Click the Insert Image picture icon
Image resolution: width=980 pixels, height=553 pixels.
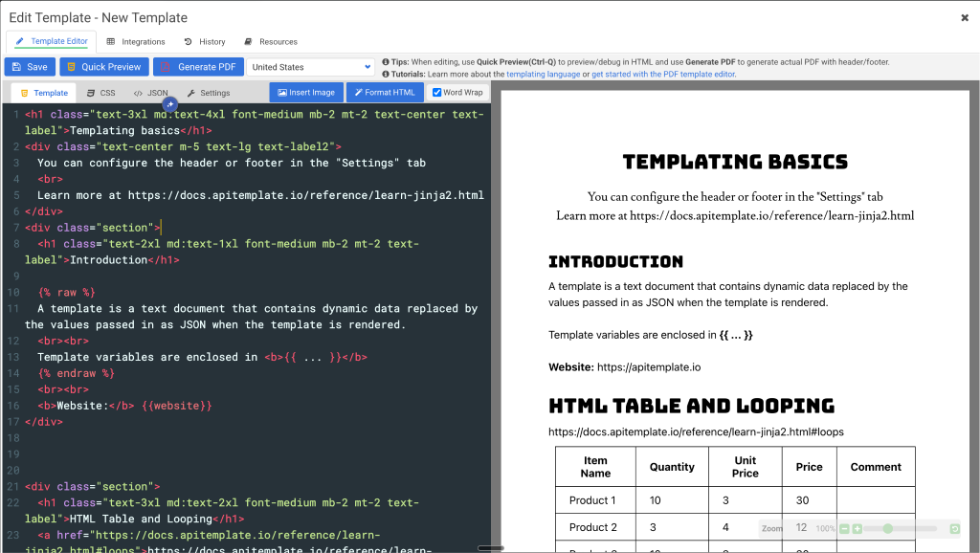tap(279, 92)
